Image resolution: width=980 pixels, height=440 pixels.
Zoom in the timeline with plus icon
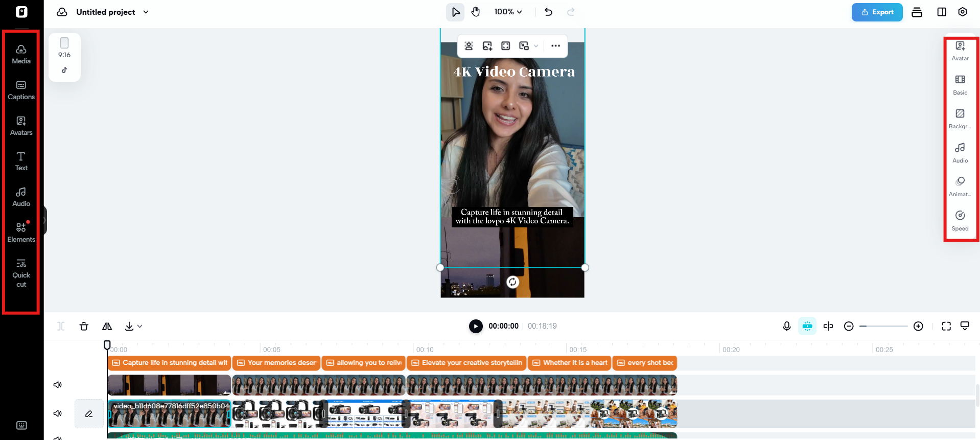point(918,326)
